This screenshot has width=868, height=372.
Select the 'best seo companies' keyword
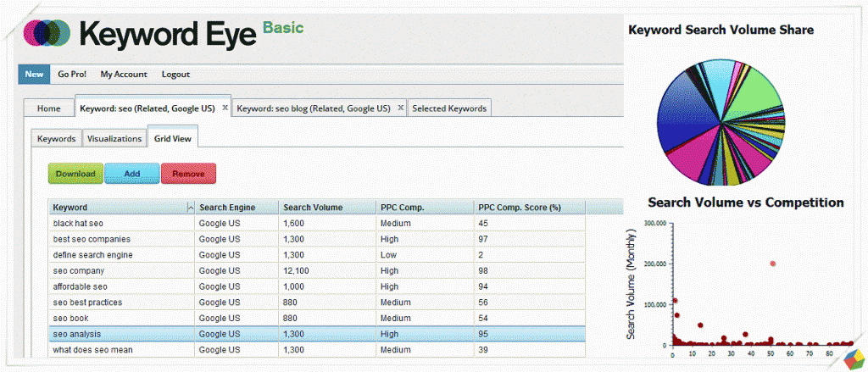(x=92, y=239)
